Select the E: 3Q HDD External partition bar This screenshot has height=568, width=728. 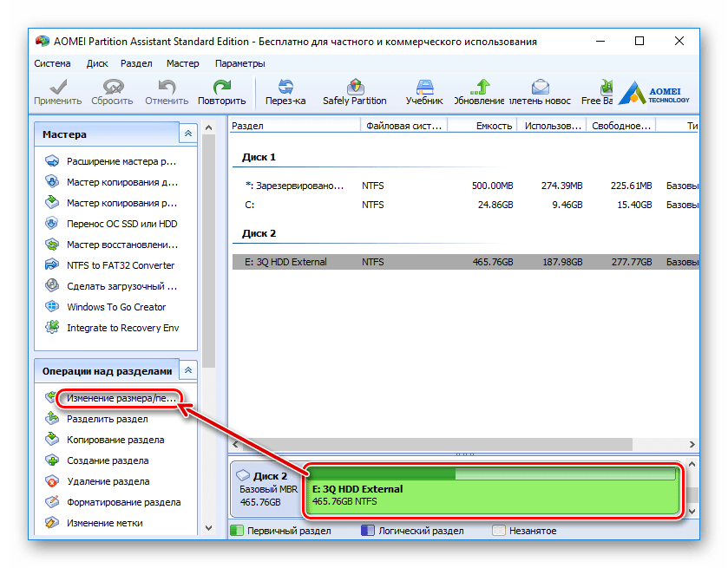(493, 491)
